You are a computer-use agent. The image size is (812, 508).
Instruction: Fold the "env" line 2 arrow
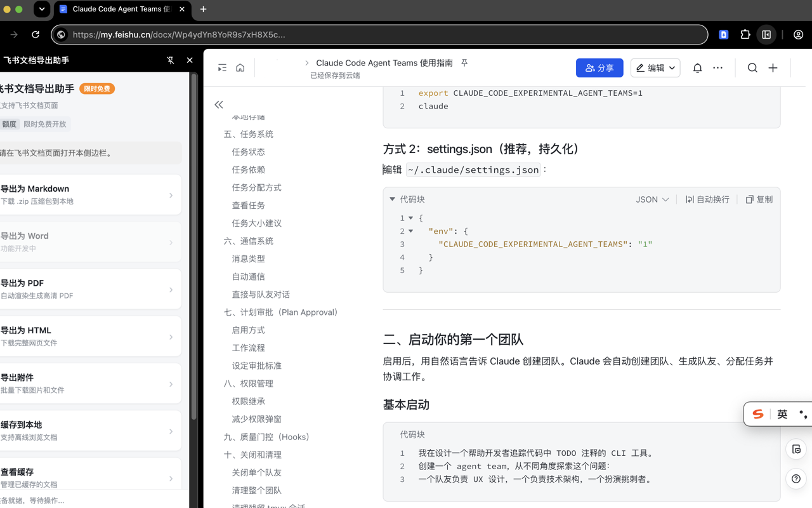pyautogui.click(x=411, y=231)
